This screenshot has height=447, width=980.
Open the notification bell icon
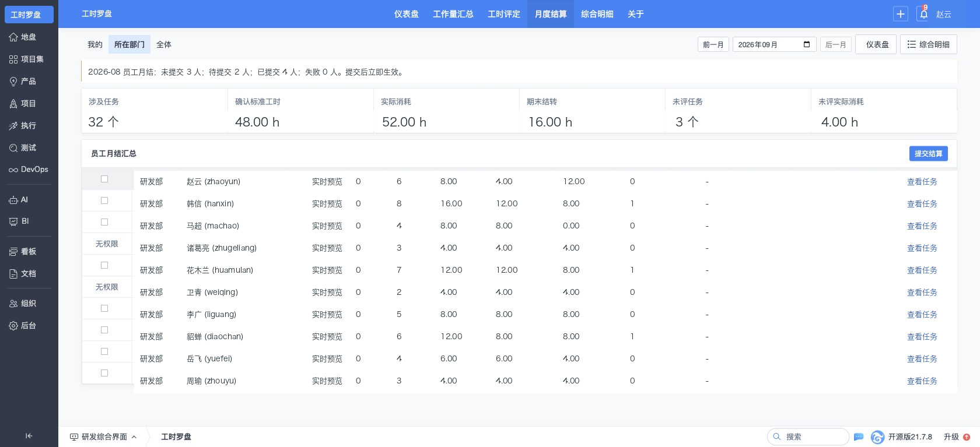click(x=923, y=14)
